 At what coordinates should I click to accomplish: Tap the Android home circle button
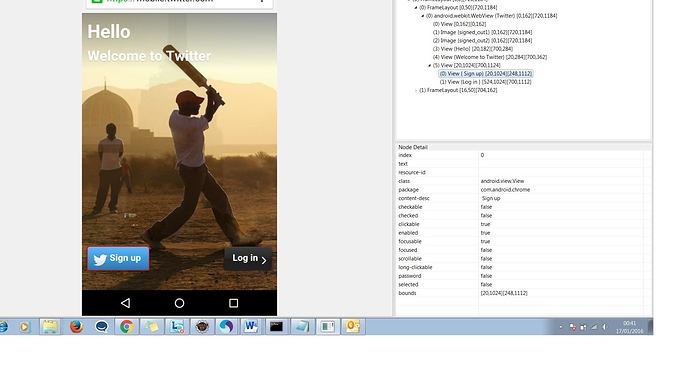click(x=180, y=303)
